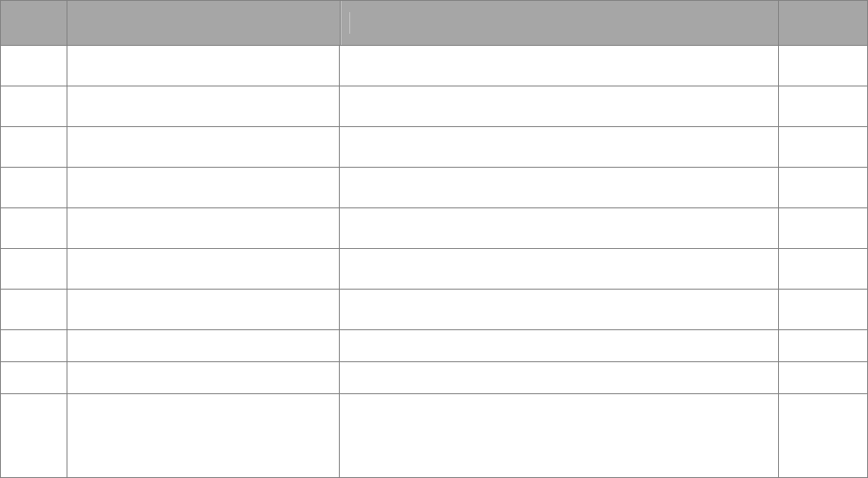Click the tall bottom row's second column cell

202,436
